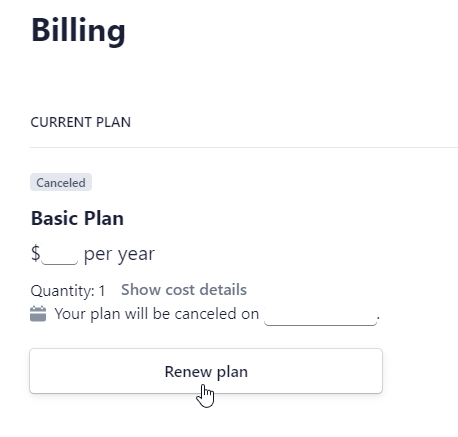
Task: Select the Canceled status badge
Action: click(61, 182)
